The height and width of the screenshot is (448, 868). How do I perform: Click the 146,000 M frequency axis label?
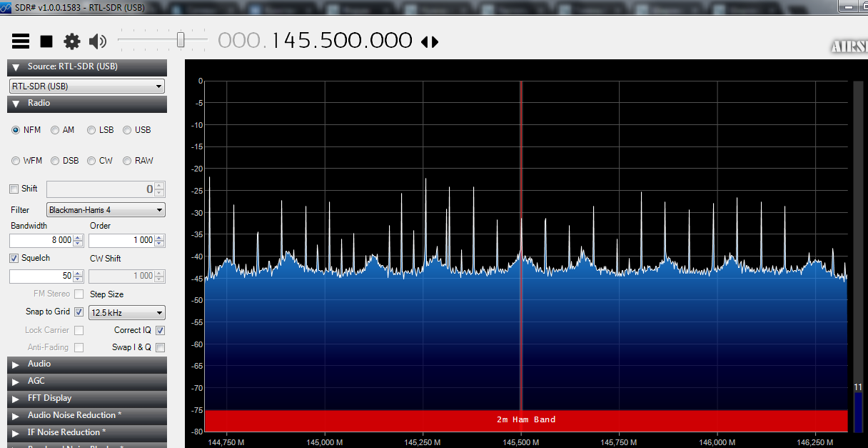coord(717,442)
